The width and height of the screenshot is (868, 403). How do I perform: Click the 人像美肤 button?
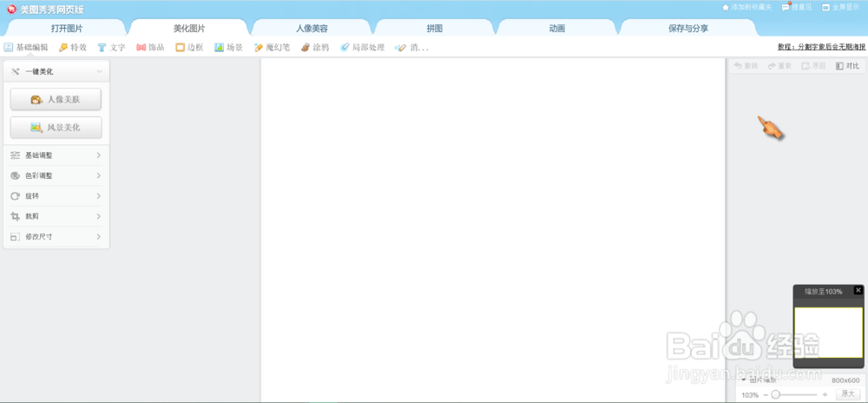[56, 100]
